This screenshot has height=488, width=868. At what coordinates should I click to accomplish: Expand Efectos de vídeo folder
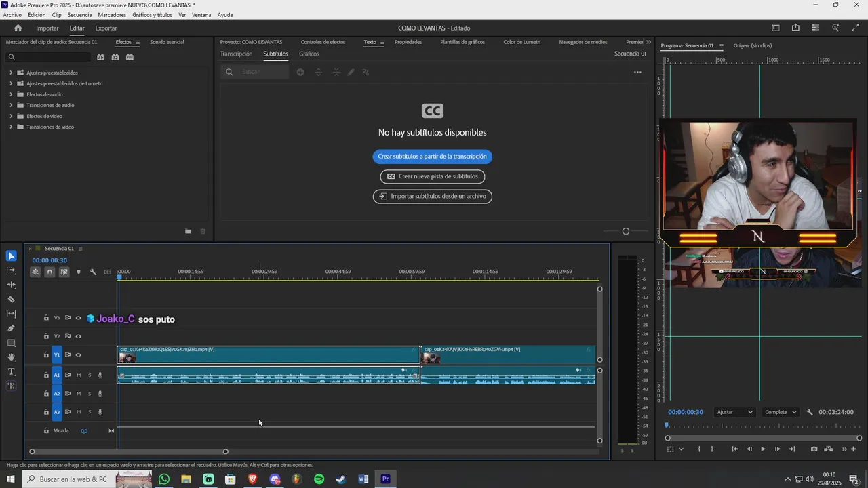tap(11, 116)
